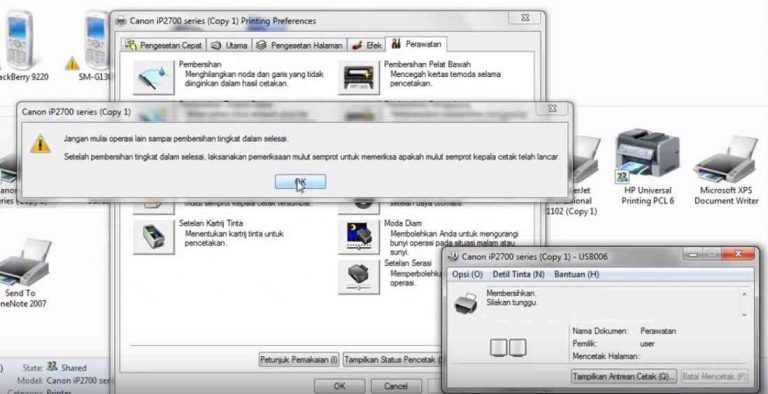The height and width of the screenshot is (394, 768).
Task: Select the HP Universal Printing PCL 6 printer
Action: [x=648, y=167]
